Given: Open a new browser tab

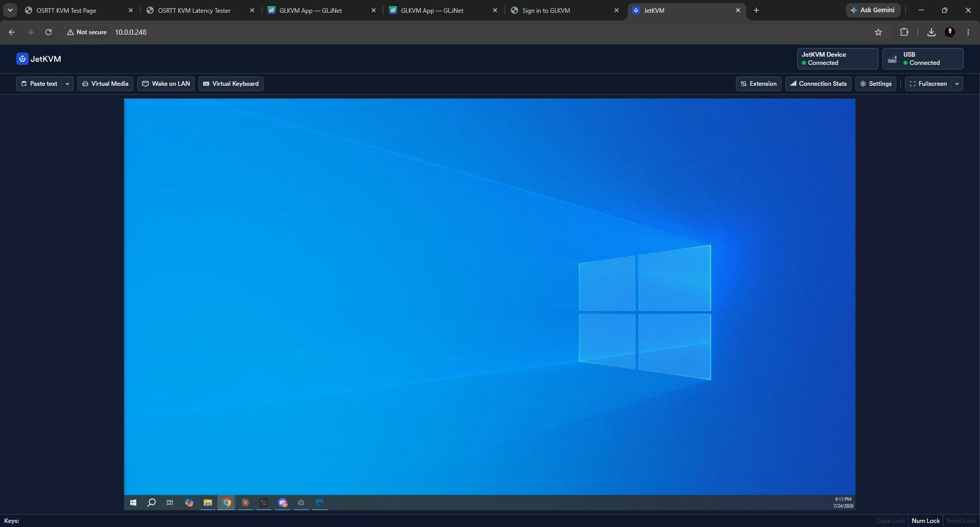Looking at the screenshot, I should 756,10.
